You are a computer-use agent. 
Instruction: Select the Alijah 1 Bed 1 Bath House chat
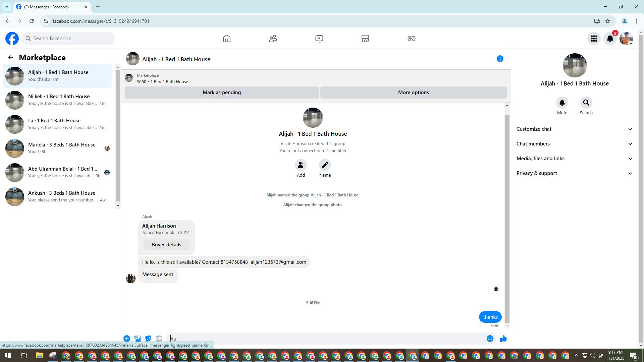(58, 76)
